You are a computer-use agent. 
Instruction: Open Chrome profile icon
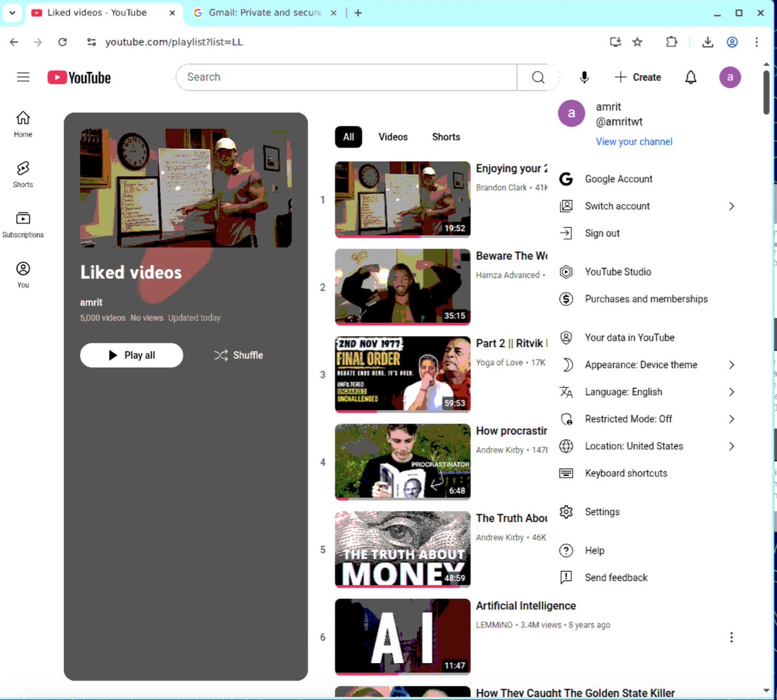[x=732, y=42]
